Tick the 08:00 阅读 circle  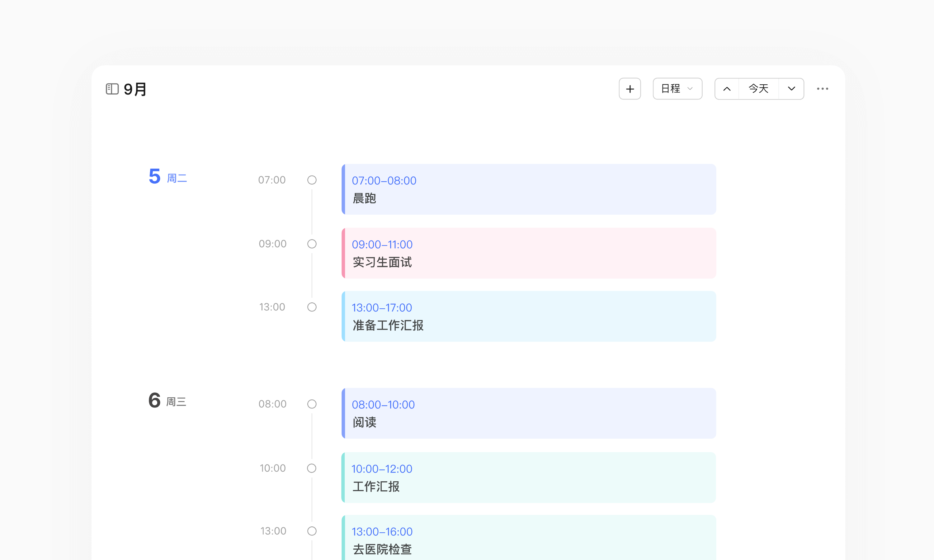click(x=312, y=404)
